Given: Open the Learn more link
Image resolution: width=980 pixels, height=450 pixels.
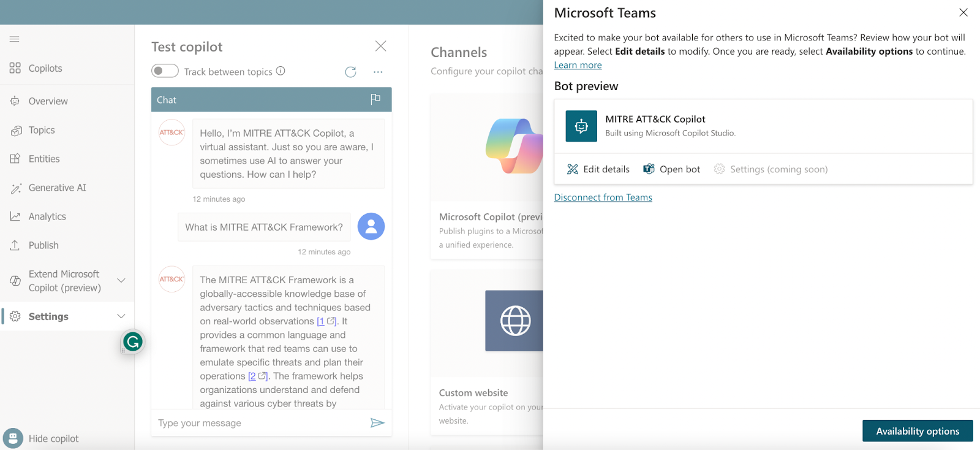Looking at the screenshot, I should [578, 65].
